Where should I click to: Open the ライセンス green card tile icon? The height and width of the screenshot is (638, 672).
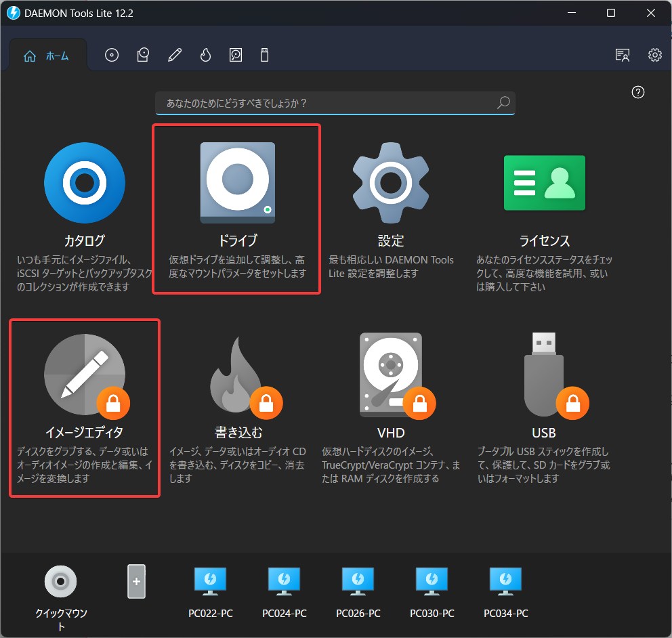(544, 183)
